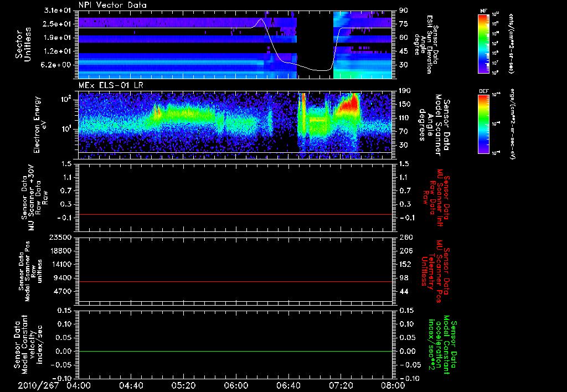Click the NPI Vector Data title

click(x=113, y=5)
